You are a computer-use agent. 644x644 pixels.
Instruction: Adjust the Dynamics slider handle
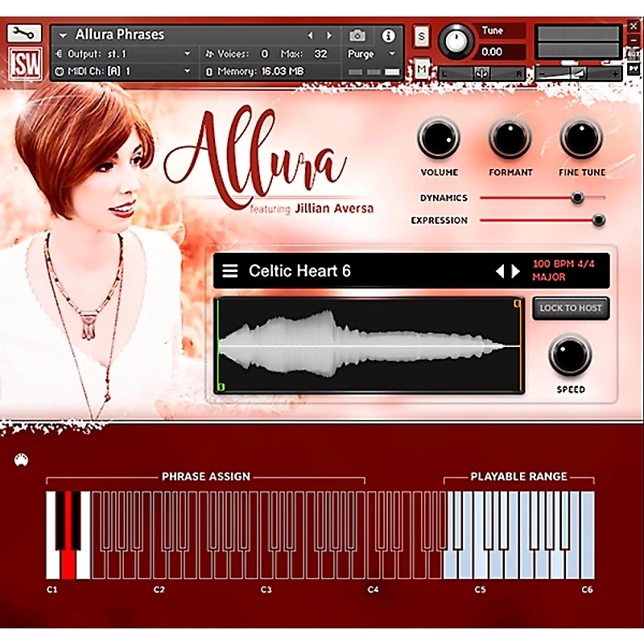click(577, 198)
